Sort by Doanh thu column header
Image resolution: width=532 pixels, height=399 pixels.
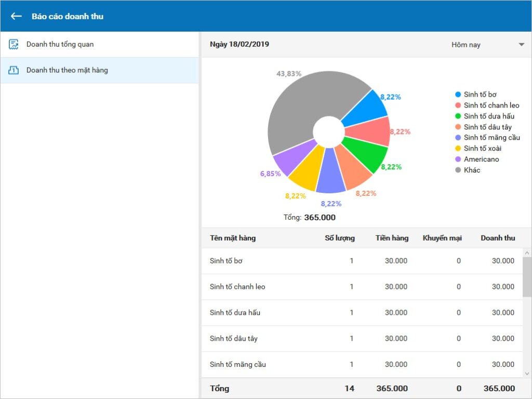tap(498, 238)
